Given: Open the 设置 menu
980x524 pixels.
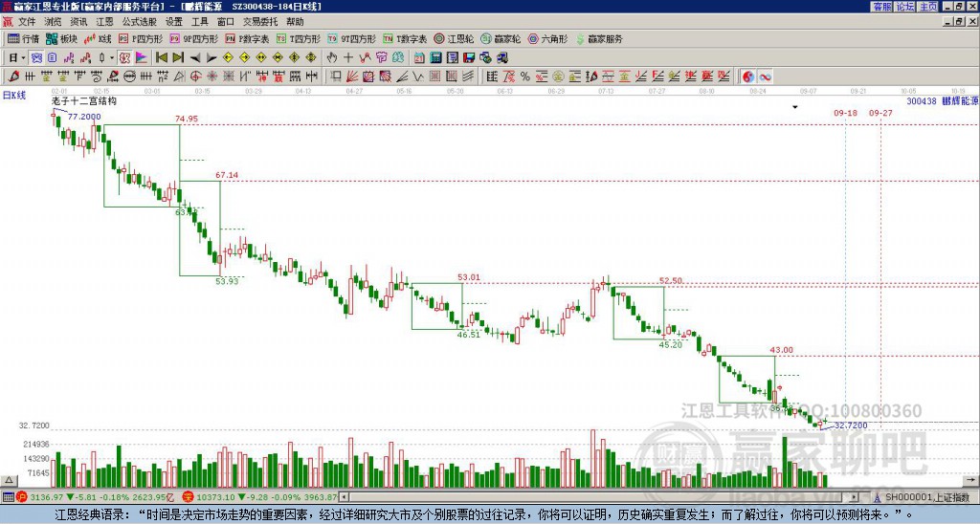Looking at the screenshot, I should click(x=174, y=22).
